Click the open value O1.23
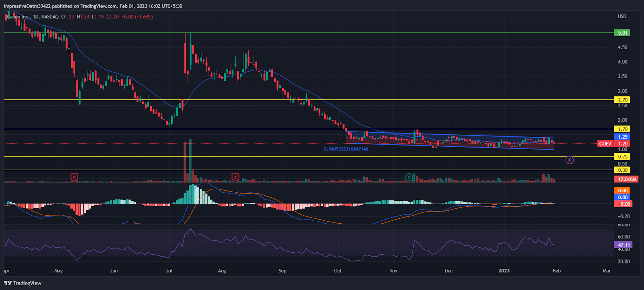644x290 pixels. (68, 16)
